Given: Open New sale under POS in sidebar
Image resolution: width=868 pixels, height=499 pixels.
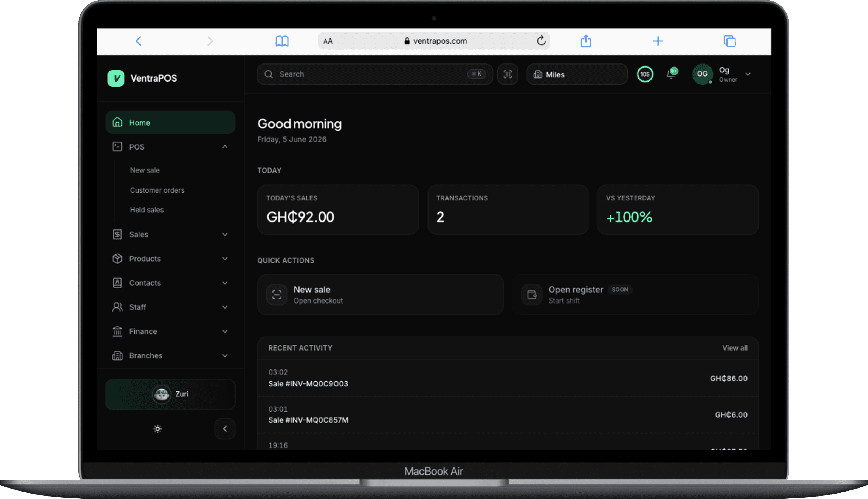Looking at the screenshot, I should tap(145, 170).
